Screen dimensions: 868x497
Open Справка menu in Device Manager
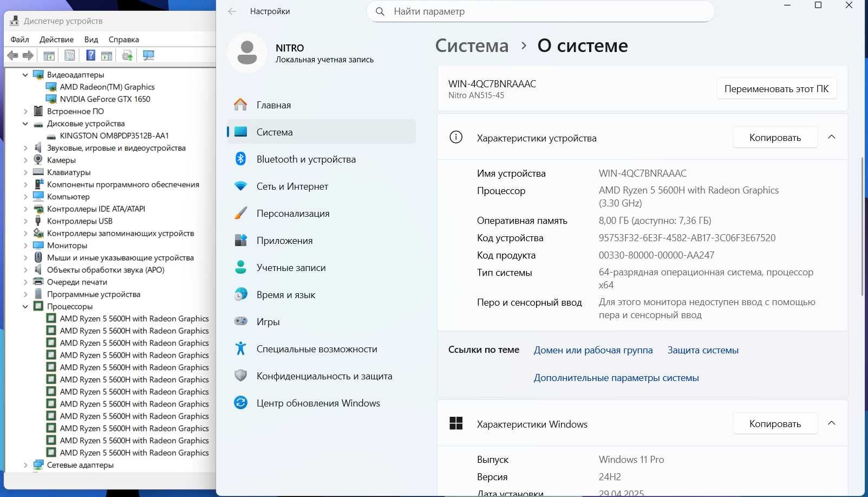[x=123, y=40]
